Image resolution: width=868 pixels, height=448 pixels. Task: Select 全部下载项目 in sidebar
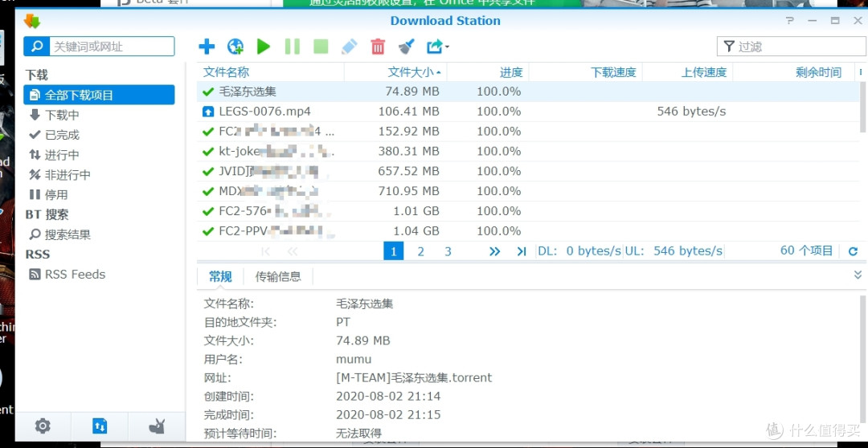click(x=99, y=95)
